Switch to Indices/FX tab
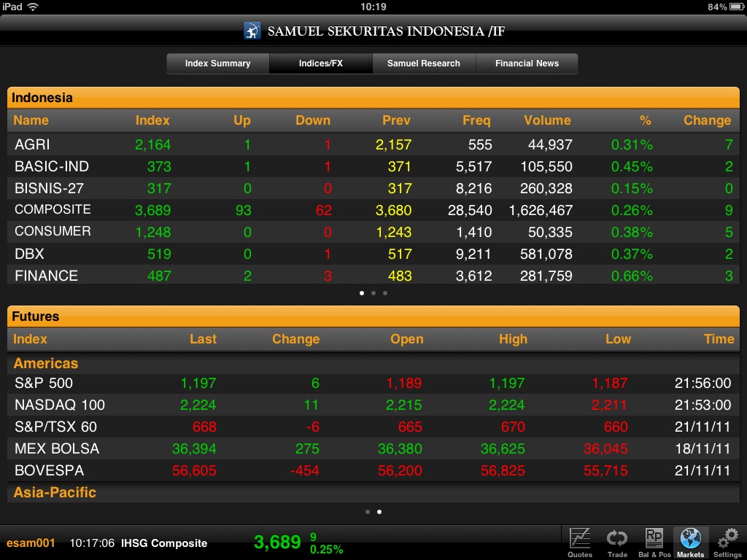 321,63
